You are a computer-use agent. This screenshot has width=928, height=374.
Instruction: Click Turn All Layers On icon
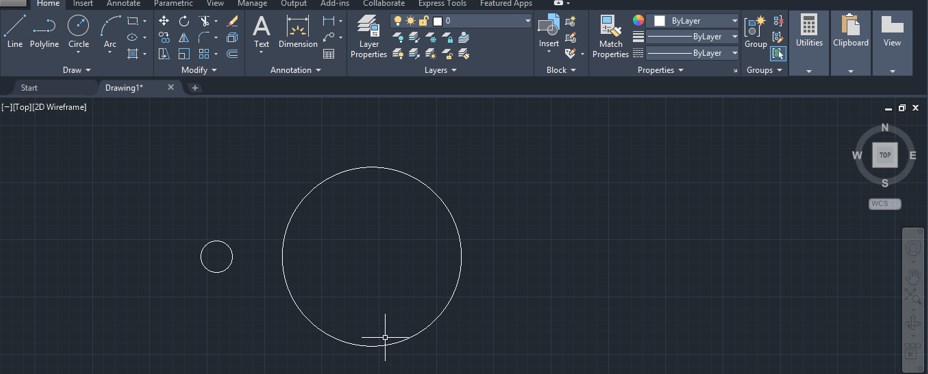(x=398, y=54)
